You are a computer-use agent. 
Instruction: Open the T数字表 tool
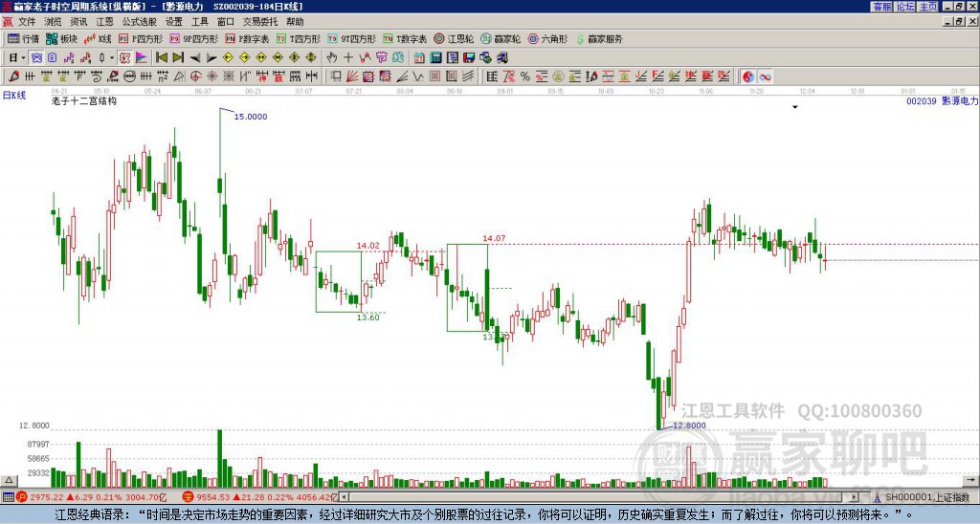(x=405, y=38)
